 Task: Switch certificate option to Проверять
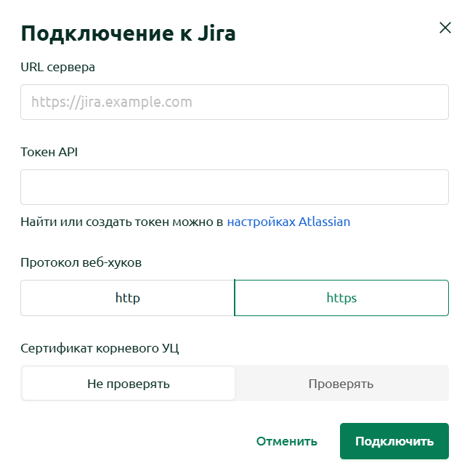click(x=341, y=384)
